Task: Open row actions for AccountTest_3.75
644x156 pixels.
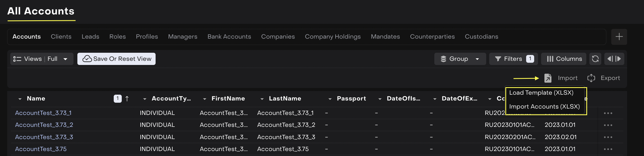Action: point(608,149)
